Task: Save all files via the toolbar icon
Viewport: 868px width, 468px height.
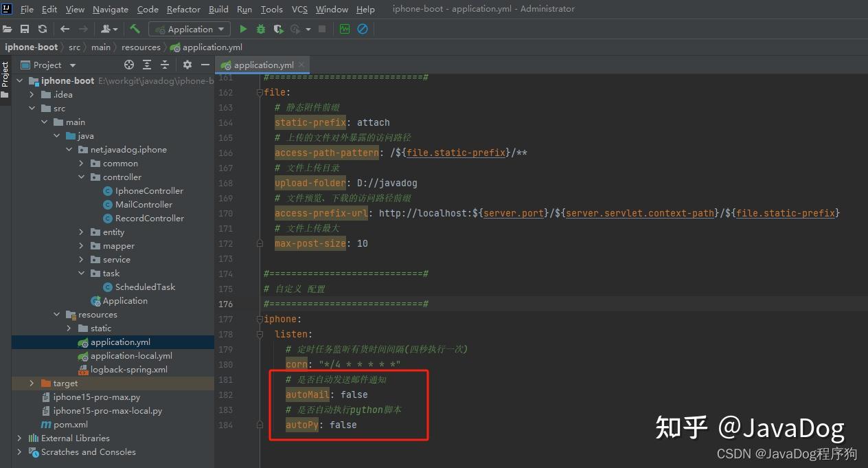Action: 25,29
